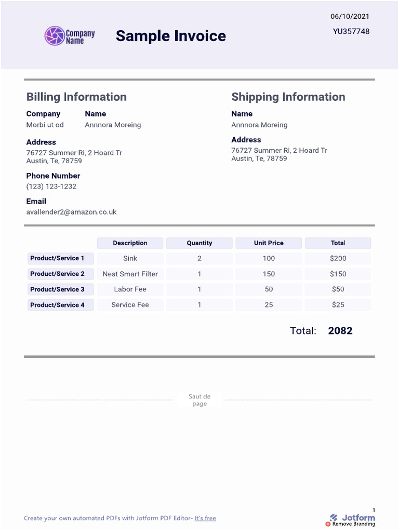The image size is (399, 532).
Task: Click the red Remove Branding x icon
Action: pos(328,524)
